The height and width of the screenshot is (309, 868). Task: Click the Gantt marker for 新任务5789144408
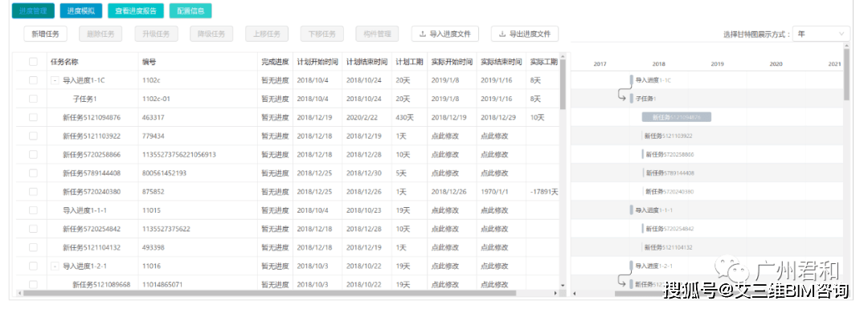(643, 173)
